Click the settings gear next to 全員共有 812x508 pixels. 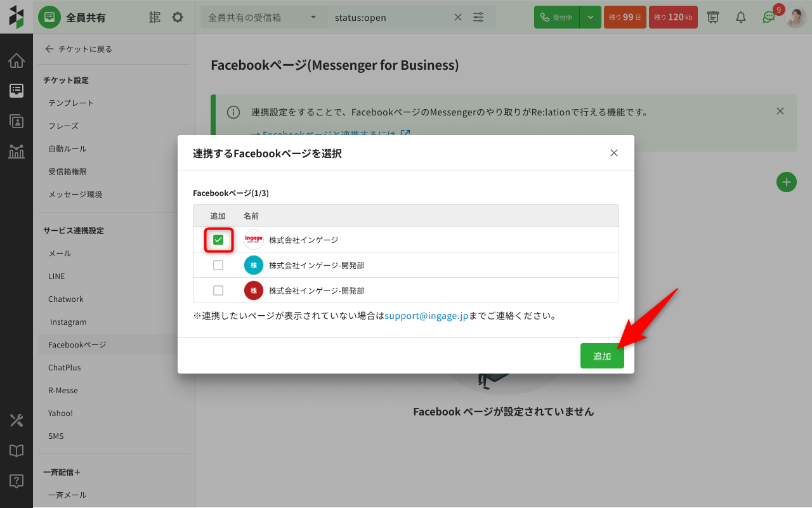178,17
